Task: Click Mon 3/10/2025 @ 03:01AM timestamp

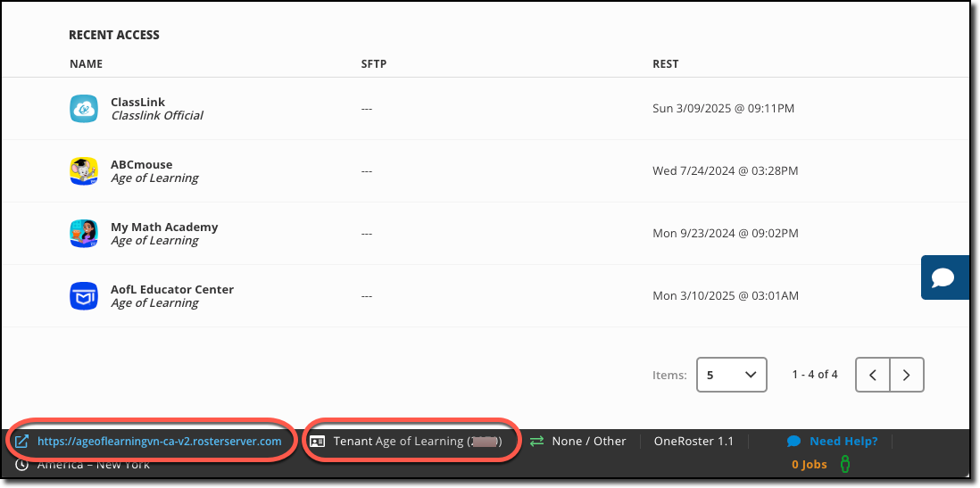Action: point(726,295)
